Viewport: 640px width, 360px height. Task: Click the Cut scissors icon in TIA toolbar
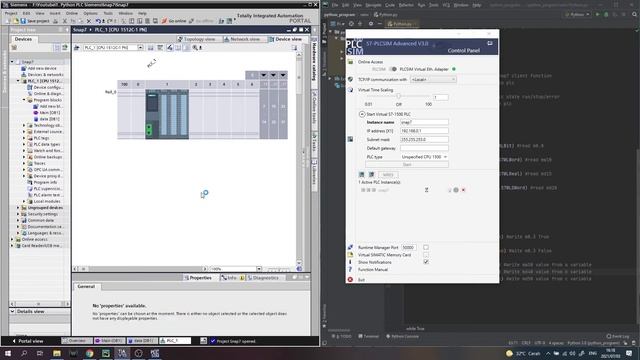pyautogui.click(x=64, y=21)
